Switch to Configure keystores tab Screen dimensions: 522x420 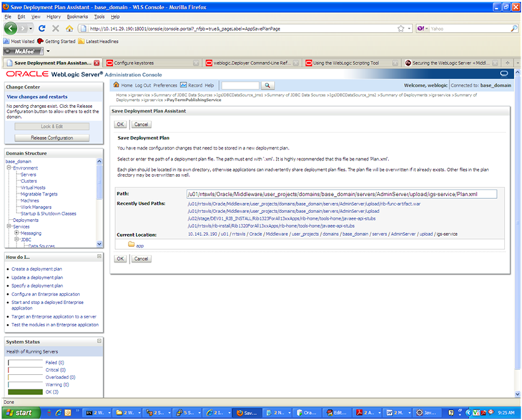tap(152, 63)
